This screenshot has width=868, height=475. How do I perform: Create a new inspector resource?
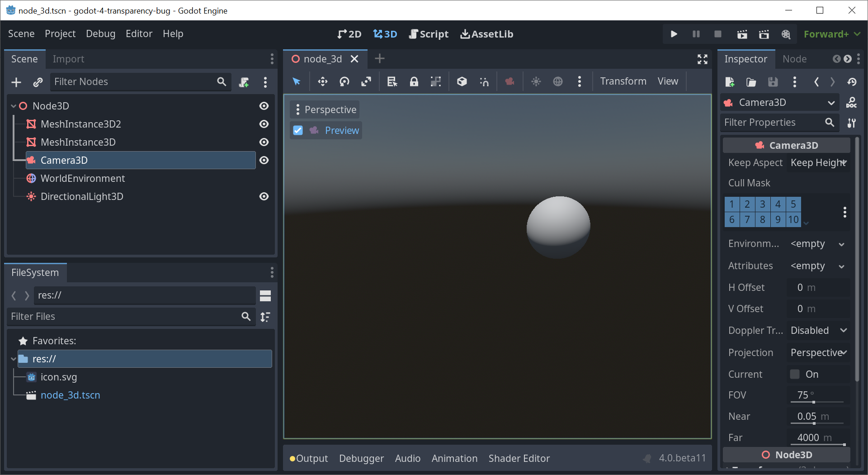[x=730, y=82]
